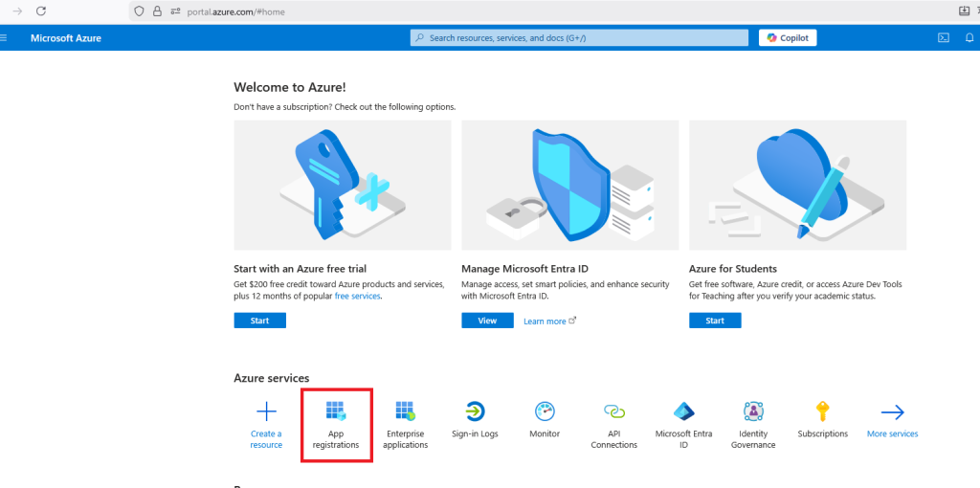Screen dimensions: 980x488
Task: Click Start under Azure for Students
Action: 715,321
